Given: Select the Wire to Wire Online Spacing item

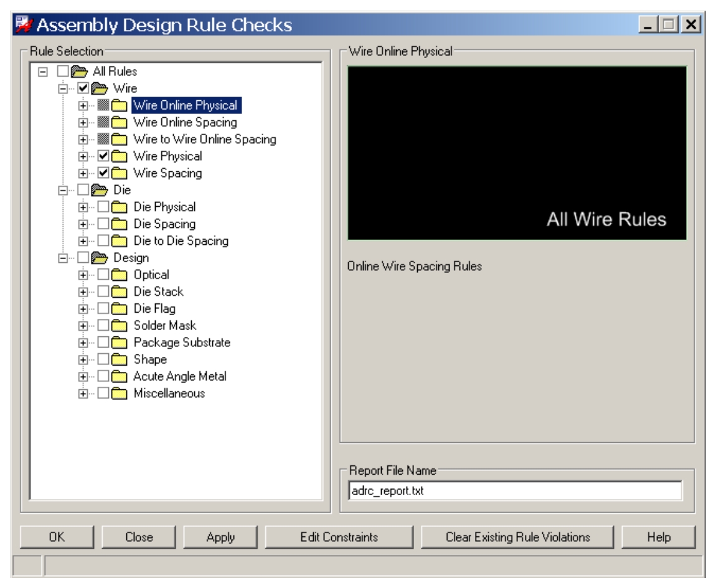Looking at the screenshot, I should click(204, 140).
